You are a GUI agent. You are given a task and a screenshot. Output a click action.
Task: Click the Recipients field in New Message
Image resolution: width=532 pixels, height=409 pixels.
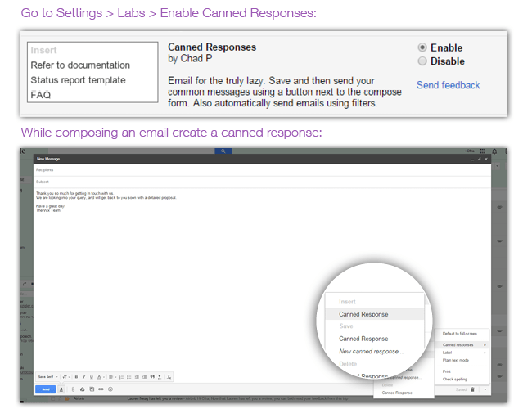[x=262, y=170]
